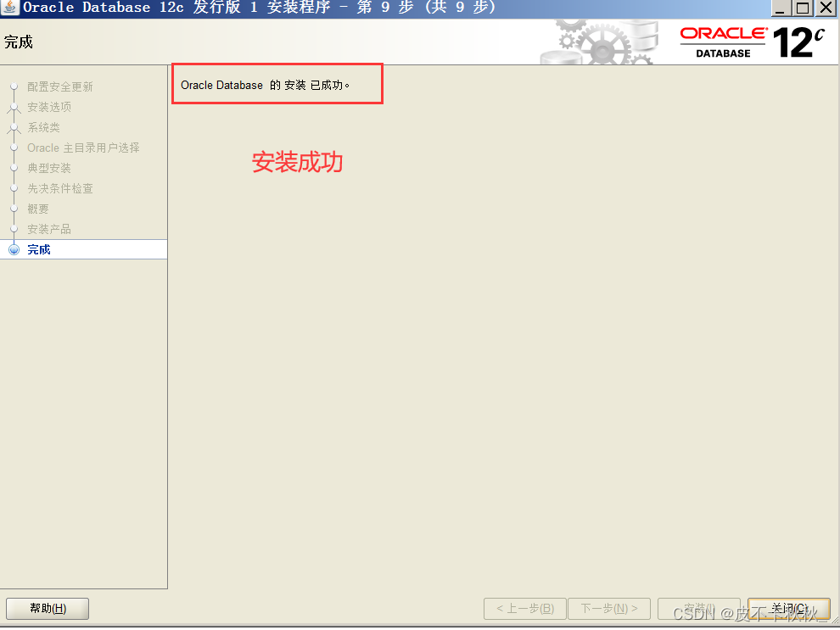Click the disabled Install (安装) button
The height and width of the screenshot is (630, 840).
(698, 609)
